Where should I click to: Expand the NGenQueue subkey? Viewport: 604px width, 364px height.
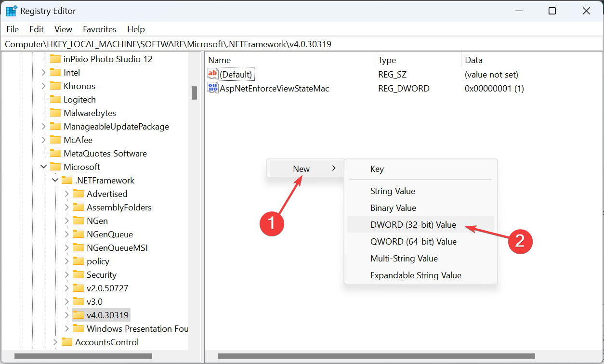[66, 234]
